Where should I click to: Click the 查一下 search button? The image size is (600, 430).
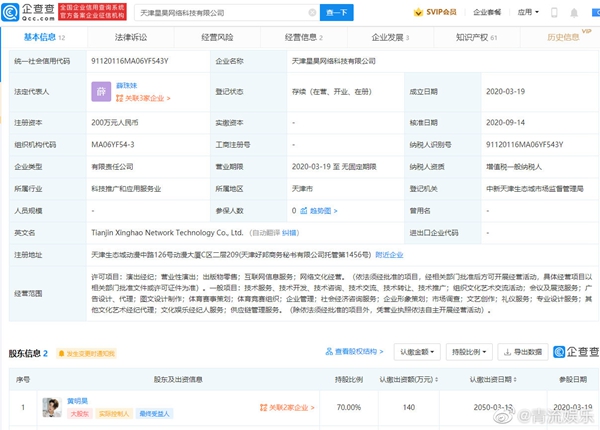(337, 13)
